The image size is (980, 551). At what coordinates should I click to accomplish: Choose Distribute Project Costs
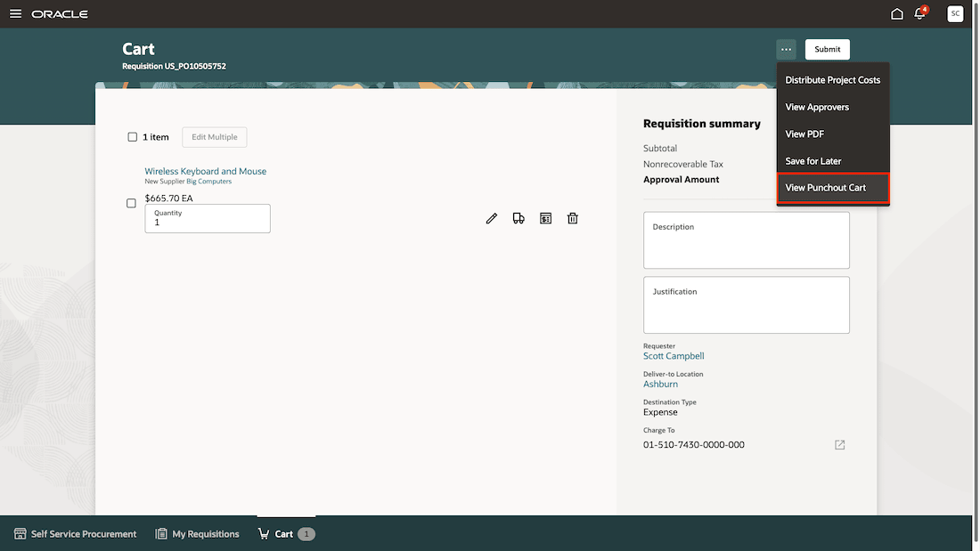tap(832, 80)
